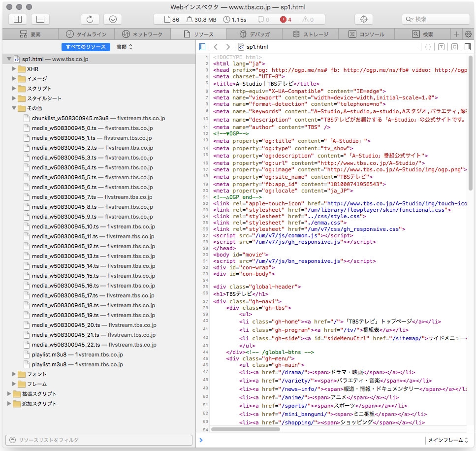476x451 pixels.
Task: Click the すべてのリソース button
Action: [86, 47]
